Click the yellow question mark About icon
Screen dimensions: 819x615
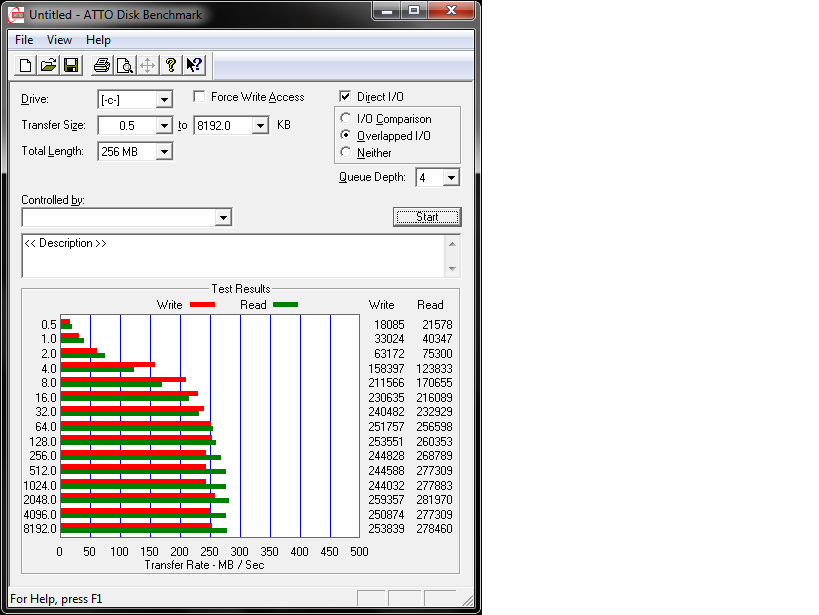[171, 65]
